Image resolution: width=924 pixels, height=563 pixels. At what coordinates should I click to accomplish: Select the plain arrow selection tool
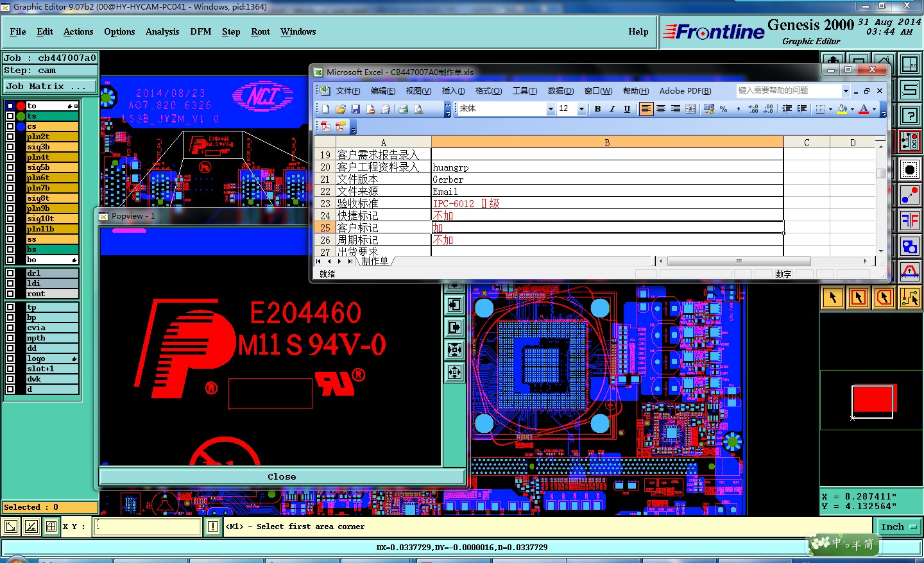(833, 298)
